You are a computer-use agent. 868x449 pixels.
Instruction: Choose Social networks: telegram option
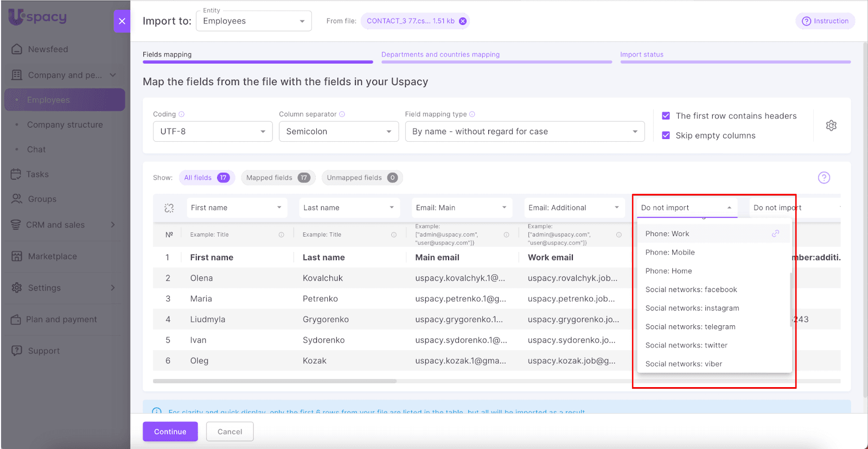690,327
